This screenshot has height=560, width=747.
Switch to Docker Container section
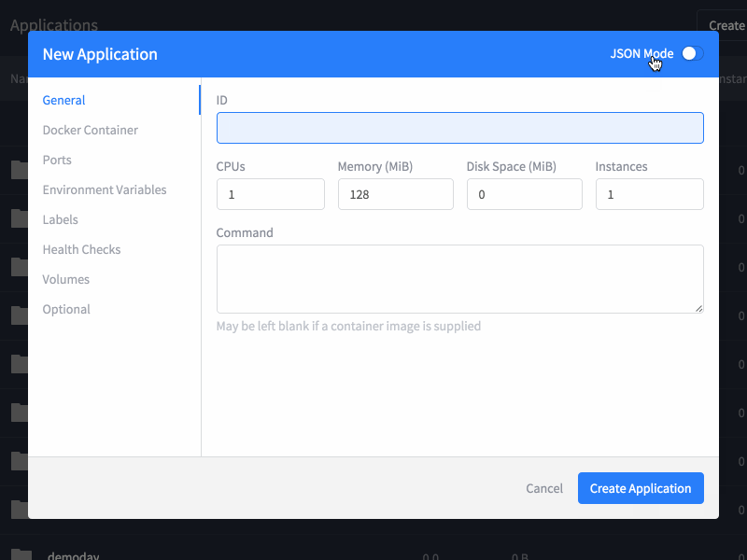90,130
